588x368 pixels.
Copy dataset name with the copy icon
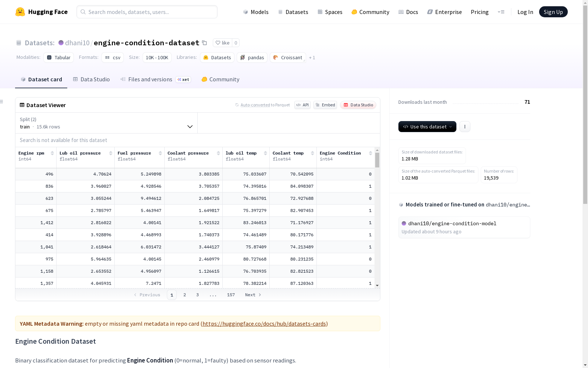[x=205, y=43]
